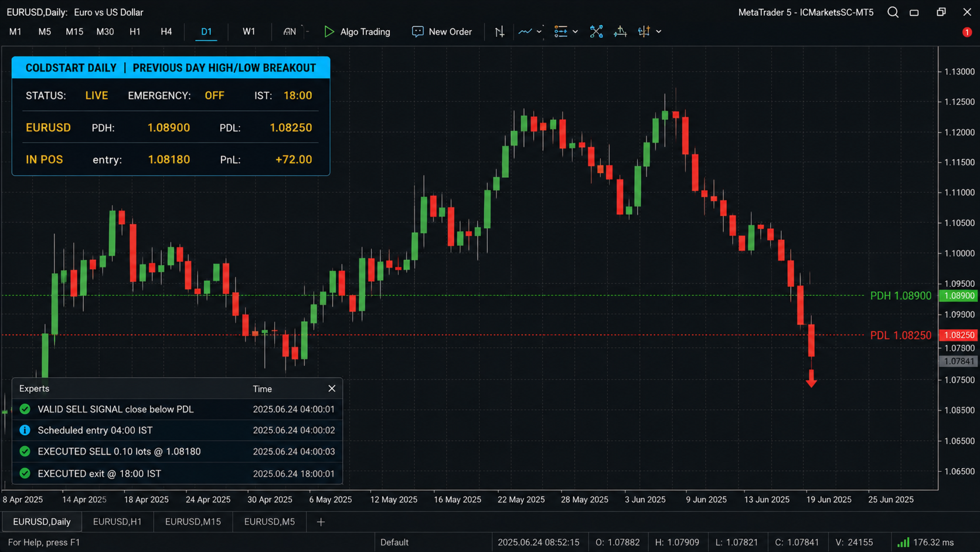Click the line chart indicator icon

pyautogui.click(x=525, y=32)
